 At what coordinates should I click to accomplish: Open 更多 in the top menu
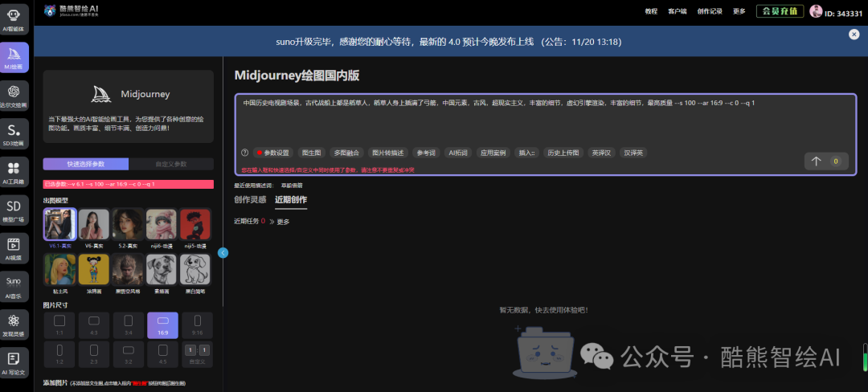[739, 11]
